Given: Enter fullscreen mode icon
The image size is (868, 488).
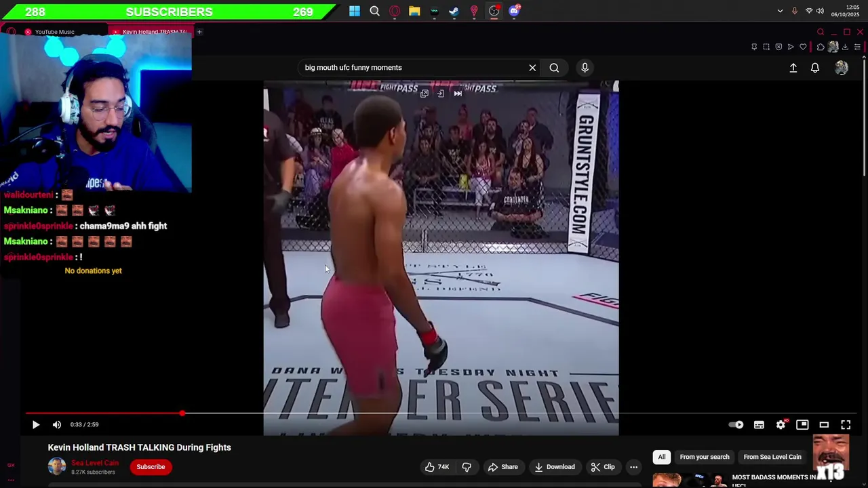Looking at the screenshot, I should point(846,424).
